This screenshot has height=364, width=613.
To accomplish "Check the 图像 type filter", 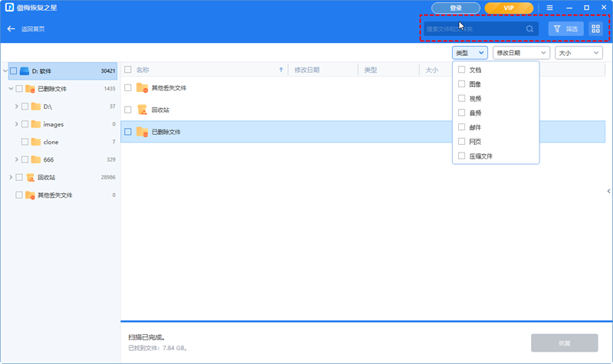I will coord(462,84).
